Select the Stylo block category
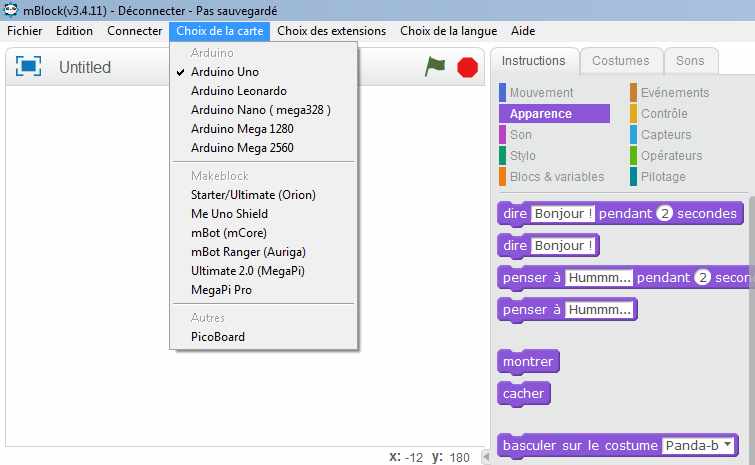 click(x=554, y=155)
